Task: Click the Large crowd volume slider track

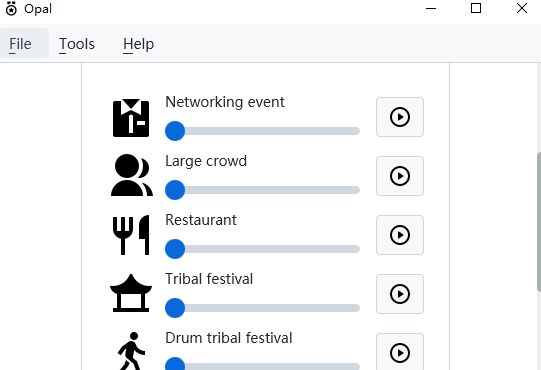Action: pos(263,190)
